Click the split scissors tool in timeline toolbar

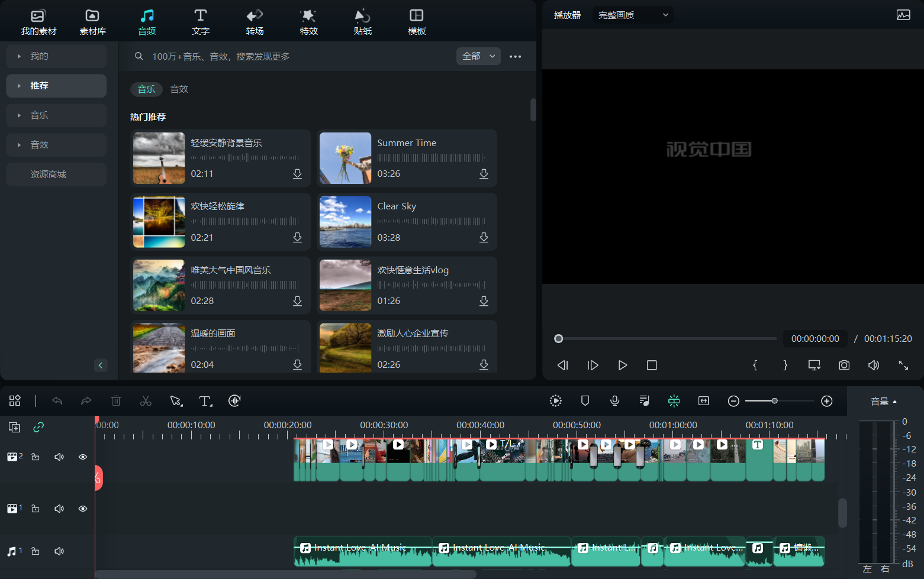coord(146,401)
